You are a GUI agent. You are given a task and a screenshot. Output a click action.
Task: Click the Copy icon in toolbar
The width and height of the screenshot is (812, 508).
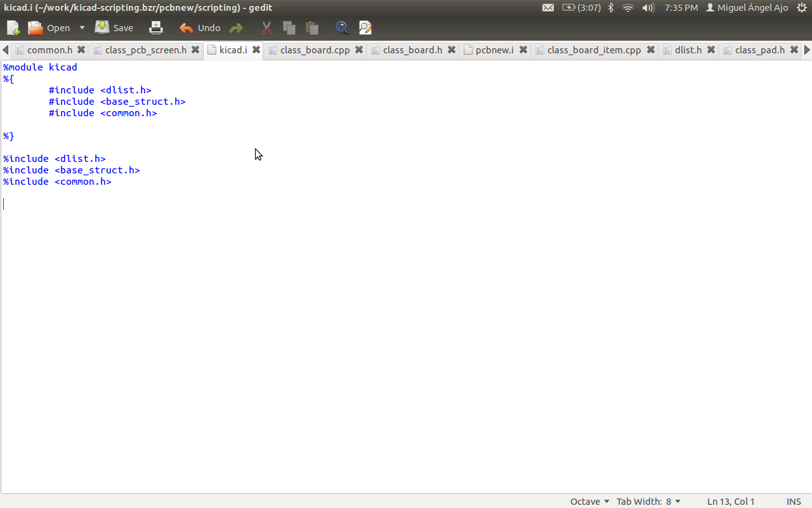pyautogui.click(x=289, y=28)
